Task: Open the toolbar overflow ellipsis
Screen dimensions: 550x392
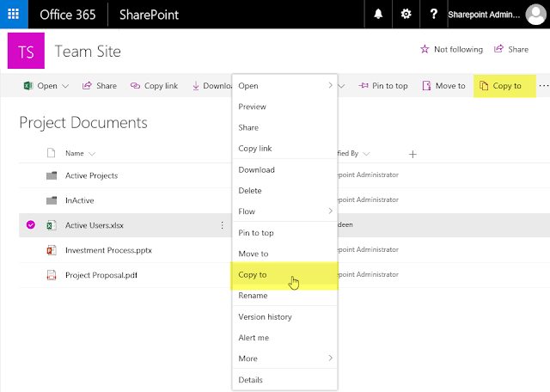Action: pos(544,85)
